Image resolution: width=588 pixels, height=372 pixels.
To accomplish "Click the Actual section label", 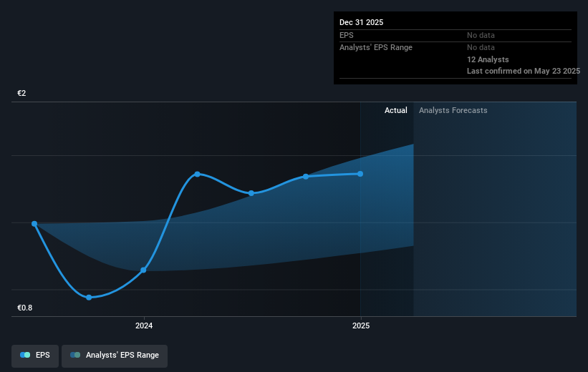I will pos(395,110).
